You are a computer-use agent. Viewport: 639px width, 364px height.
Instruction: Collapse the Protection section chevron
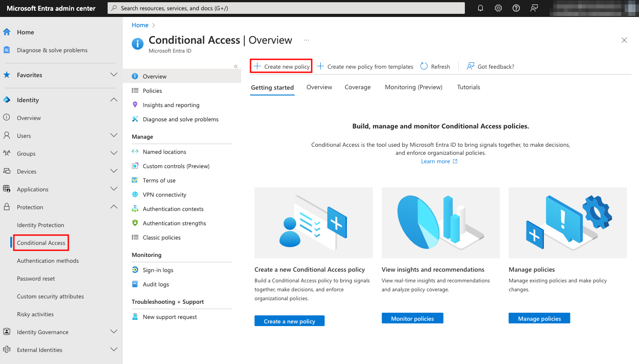(x=114, y=207)
